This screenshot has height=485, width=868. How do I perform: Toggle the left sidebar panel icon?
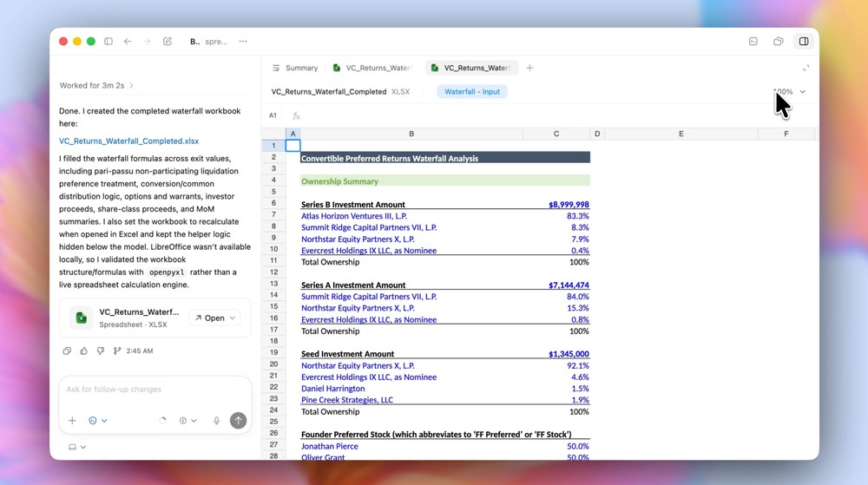tap(108, 42)
